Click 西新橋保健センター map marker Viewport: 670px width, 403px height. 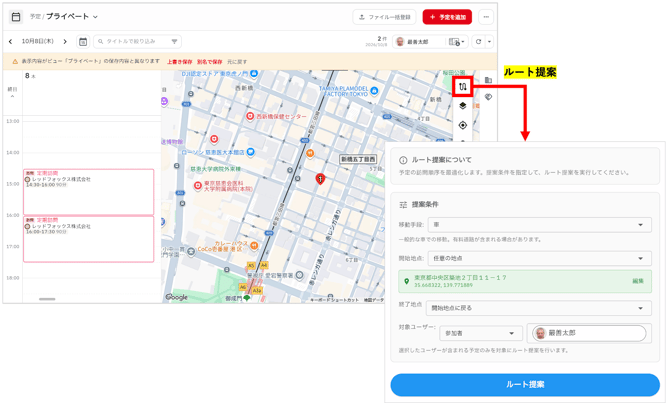(x=250, y=116)
